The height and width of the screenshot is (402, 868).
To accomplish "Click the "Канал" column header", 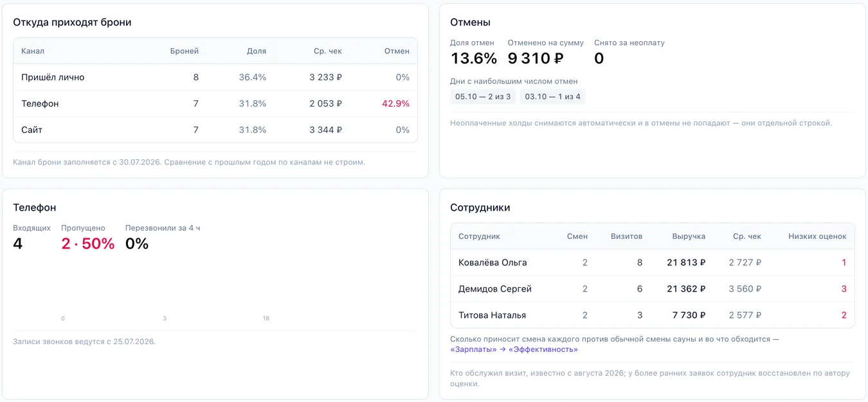I will coord(33,51).
